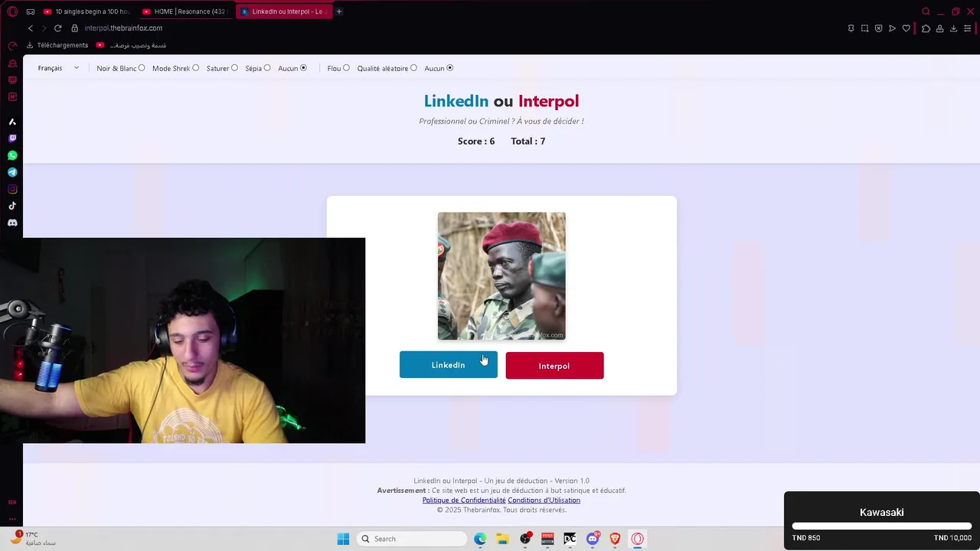The width and height of the screenshot is (980, 551).
Task: Click the soldier photo in the quiz card
Action: coord(501,276)
